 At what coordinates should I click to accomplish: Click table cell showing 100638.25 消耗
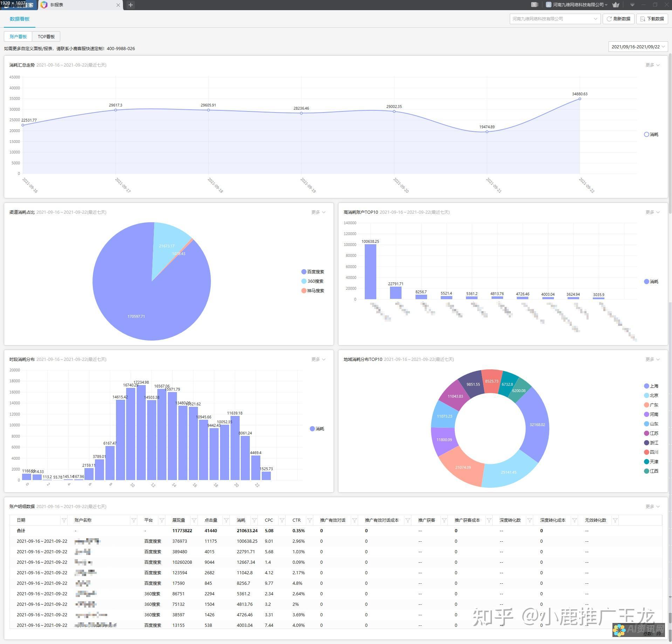pyautogui.click(x=247, y=541)
